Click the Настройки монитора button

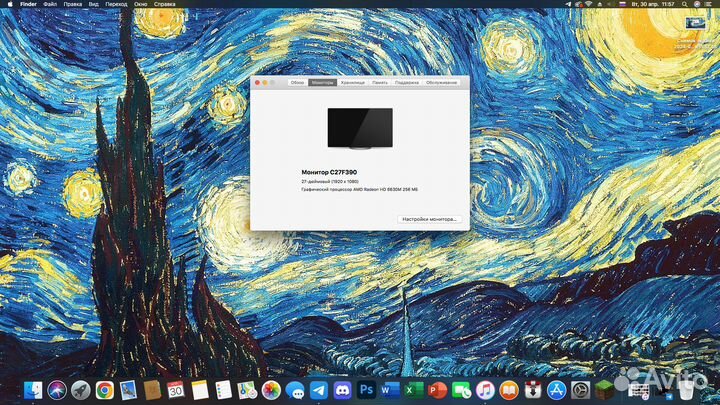tap(429, 219)
